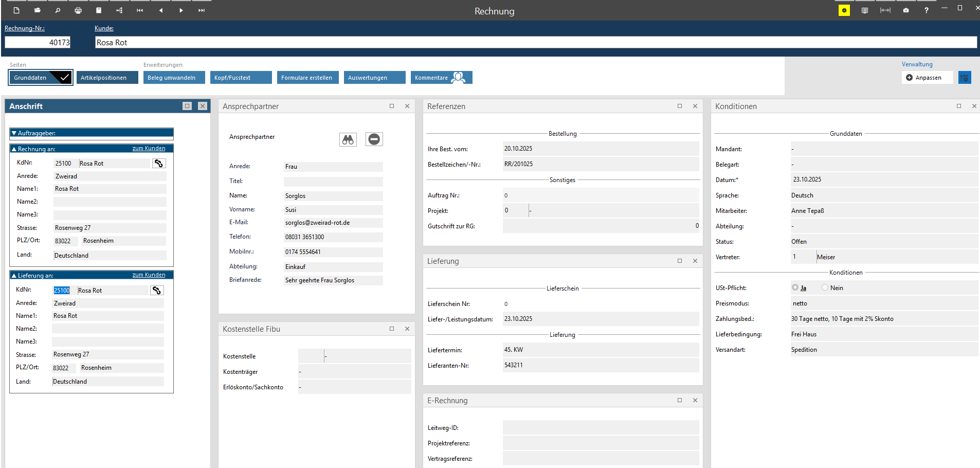
Task: Click the Anpassen button
Action: 927,78
